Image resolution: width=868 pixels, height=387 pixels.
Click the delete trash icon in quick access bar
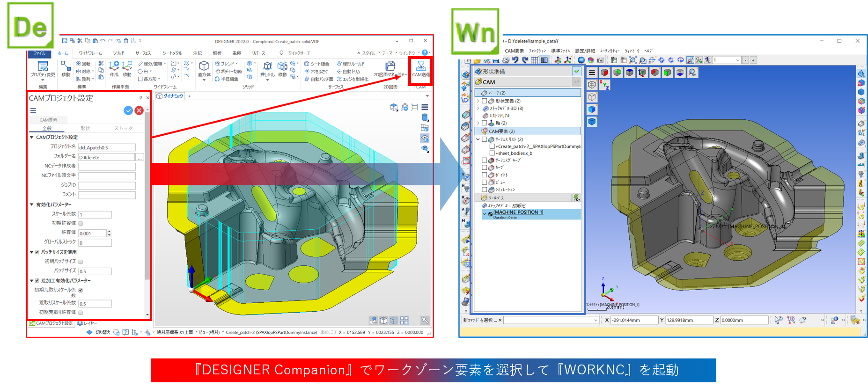click(125, 41)
